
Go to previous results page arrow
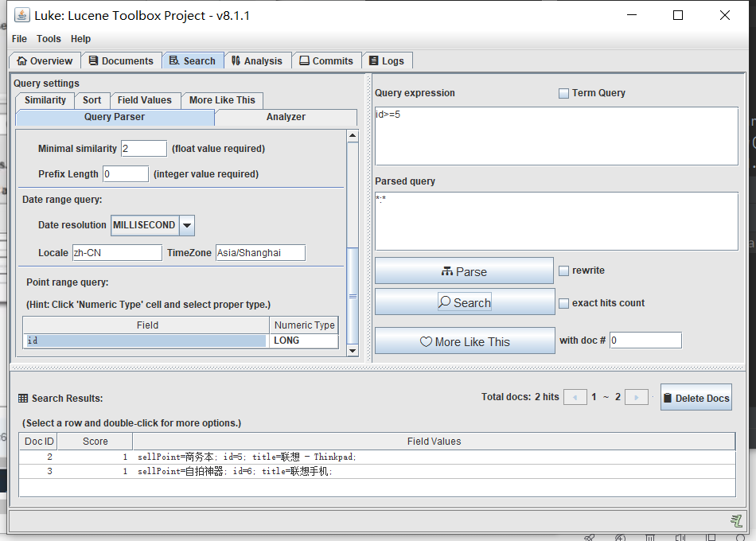tap(575, 397)
